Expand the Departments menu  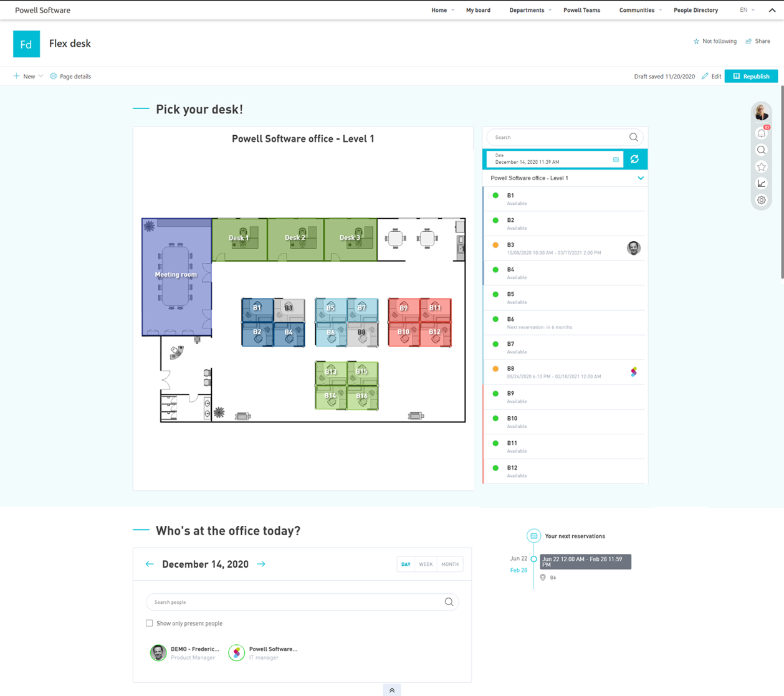[530, 10]
